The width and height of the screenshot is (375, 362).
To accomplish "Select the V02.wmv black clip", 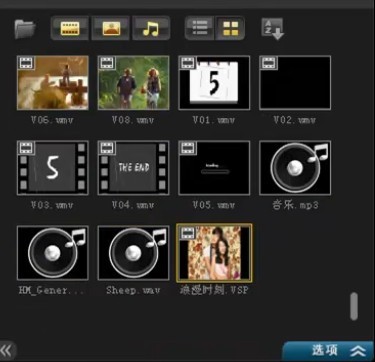I will (x=295, y=83).
